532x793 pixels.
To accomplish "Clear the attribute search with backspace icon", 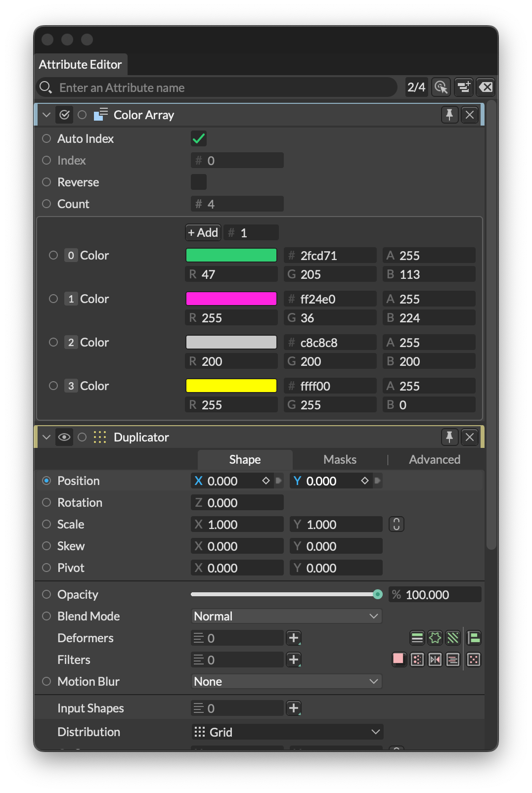I will (x=486, y=88).
